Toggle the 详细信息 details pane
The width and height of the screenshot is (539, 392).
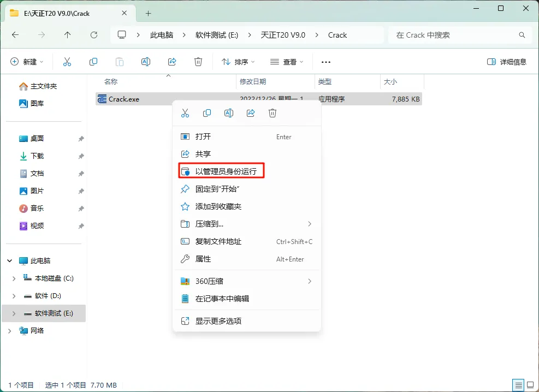(507, 62)
